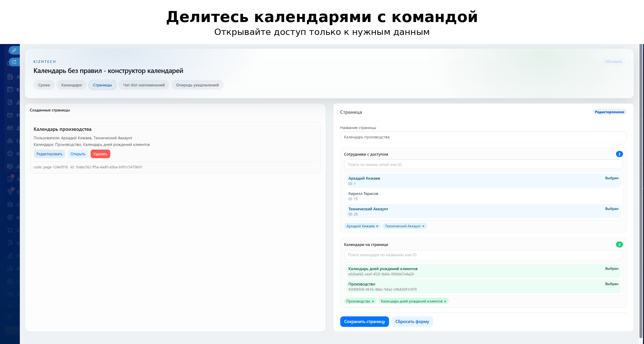The width and height of the screenshot is (644, 344).
Task: Click the open-in-new-window icon button
Action: pos(14,62)
